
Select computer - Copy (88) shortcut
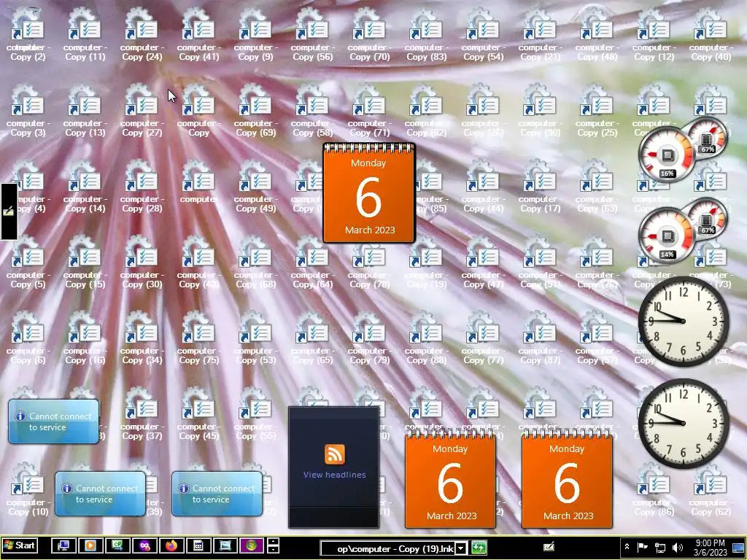click(426, 338)
